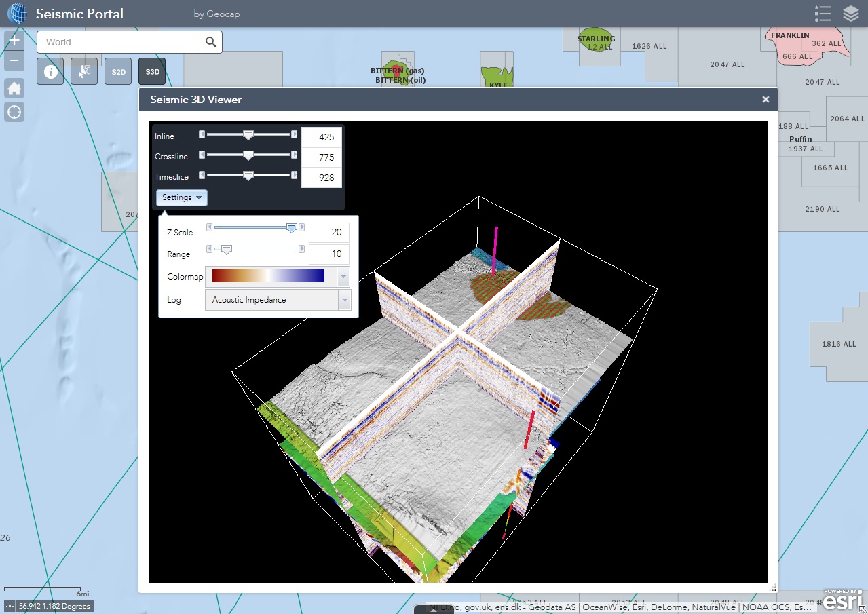This screenshot has width=868, height=614.
Task: Click the red-white-blue colormap swatch
Action: pos(269,275)
